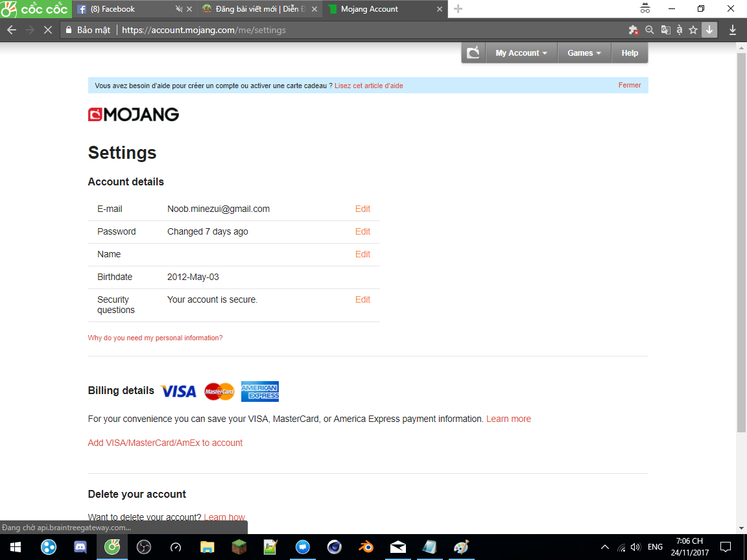Open the Windows Start menu
The height and width of the screenshot is (560, 747).
click(16, 547)
